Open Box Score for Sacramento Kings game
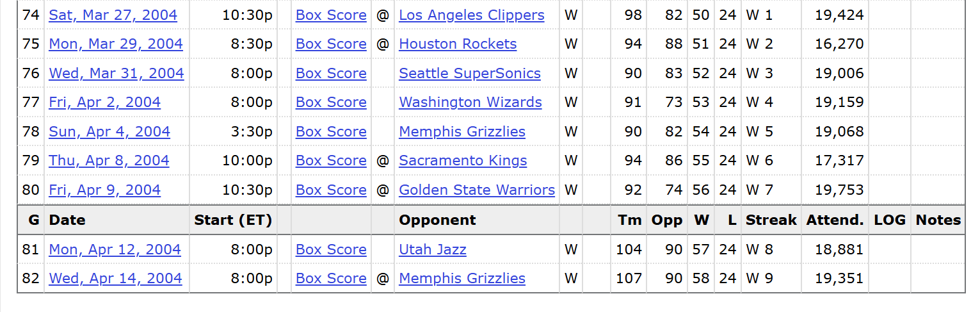This screenshot has width=980, height=312. (x=331, y=161)
